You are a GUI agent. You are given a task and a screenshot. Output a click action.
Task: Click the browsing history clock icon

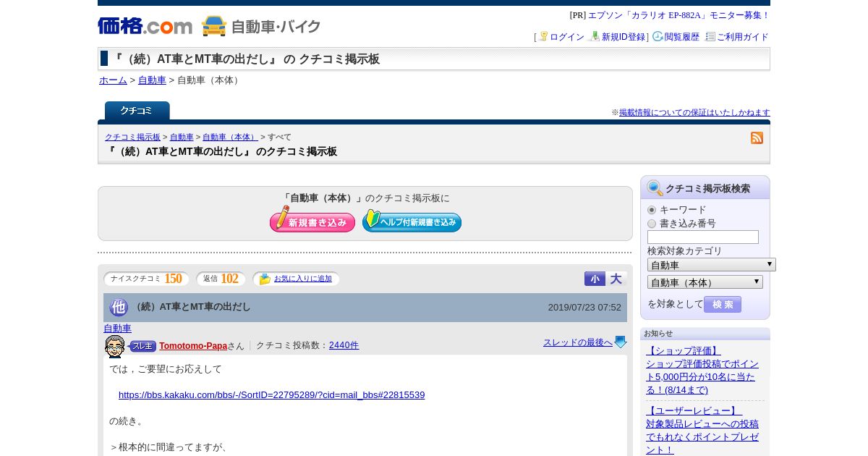[x=658, y=36]
